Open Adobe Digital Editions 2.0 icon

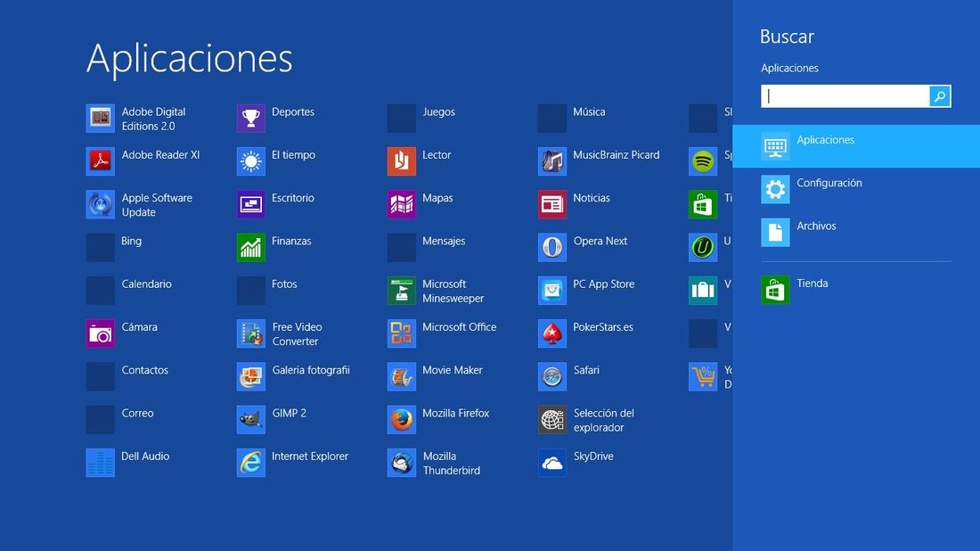tap(100, 119)
